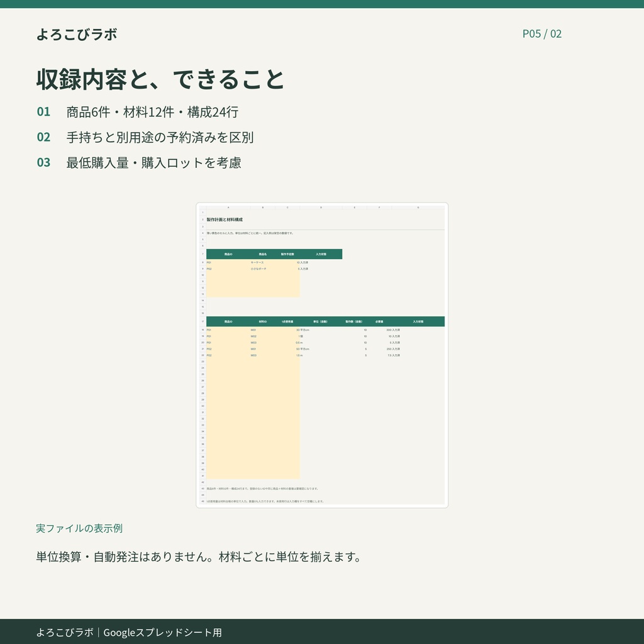Click the number 01 list marker
644x644 pixels.
(43, 112)
